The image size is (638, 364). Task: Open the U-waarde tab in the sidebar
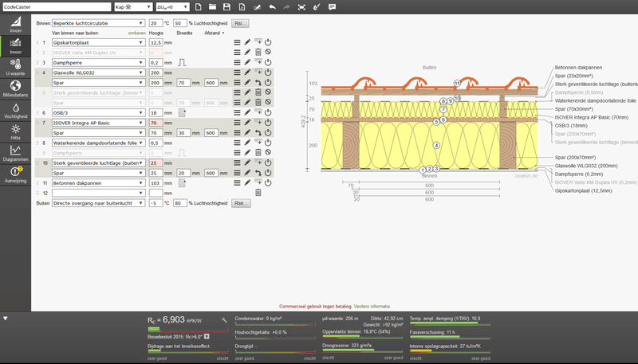click(15, 67)
